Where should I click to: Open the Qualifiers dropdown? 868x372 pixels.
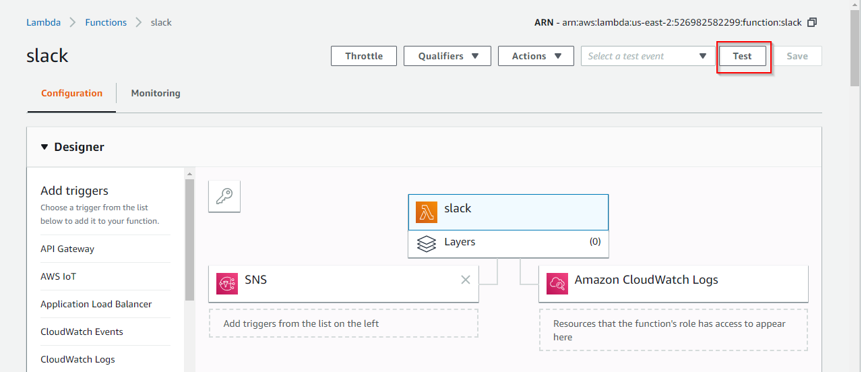[447, 56]
